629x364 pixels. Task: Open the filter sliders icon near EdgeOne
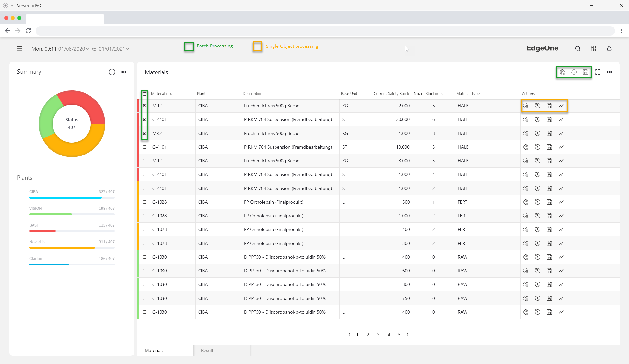click(594, 49)
